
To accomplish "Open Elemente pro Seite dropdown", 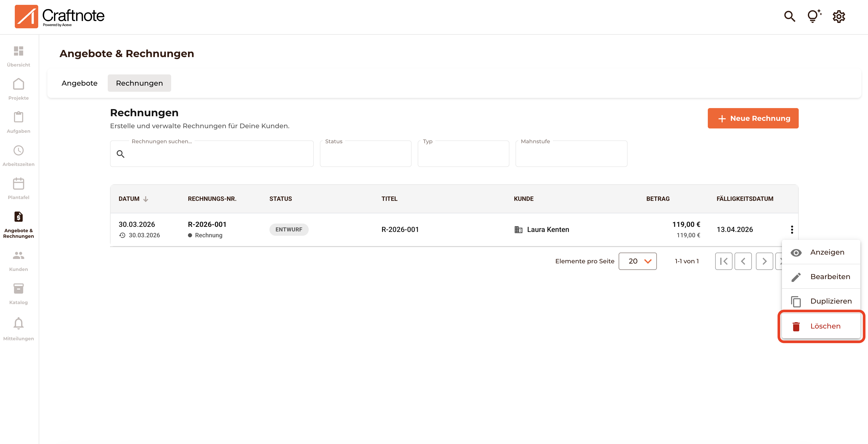I will pos(637,261).
